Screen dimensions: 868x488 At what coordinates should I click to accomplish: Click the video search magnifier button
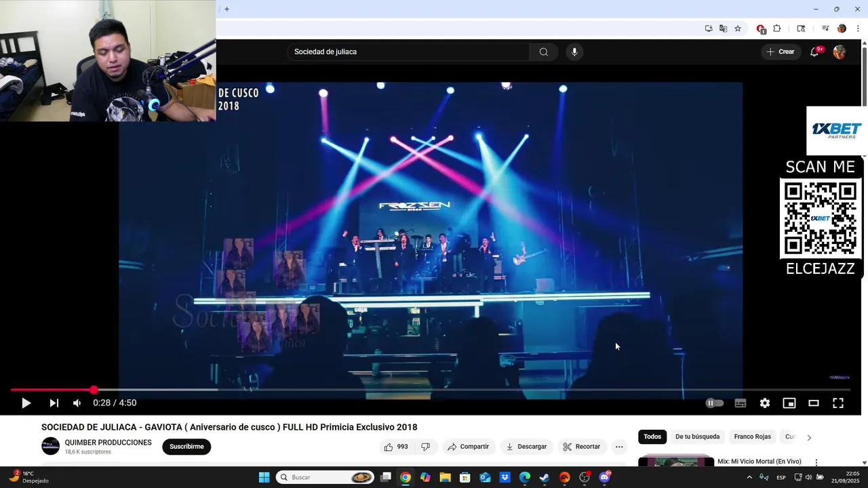tap(544, 52)
